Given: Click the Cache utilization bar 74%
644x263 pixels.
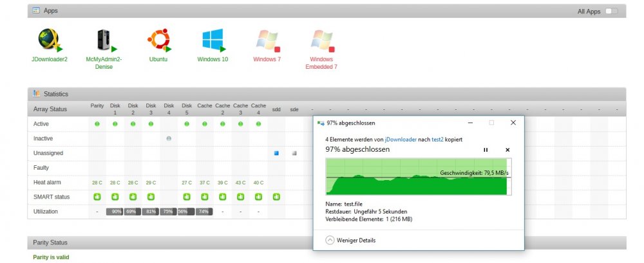Looking at the screenshot, I should pyautogui.click(x=205, y=212).
